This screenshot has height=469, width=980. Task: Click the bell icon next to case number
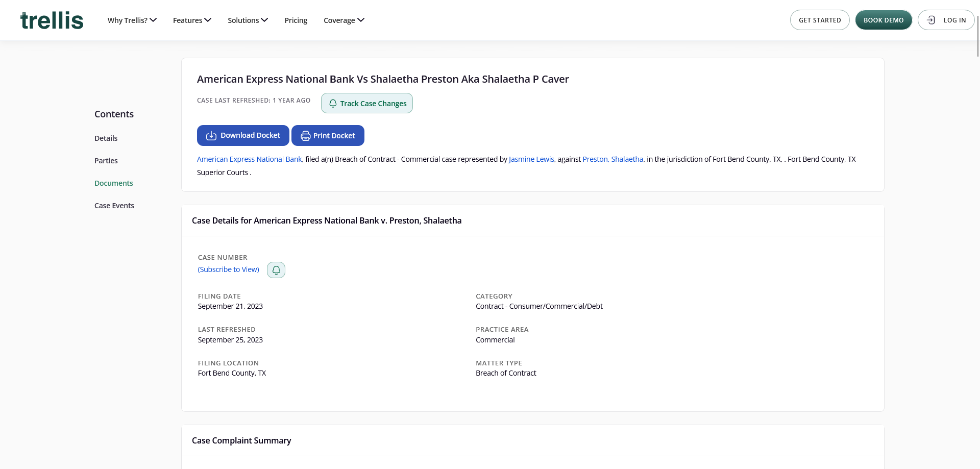coord(276,270)
